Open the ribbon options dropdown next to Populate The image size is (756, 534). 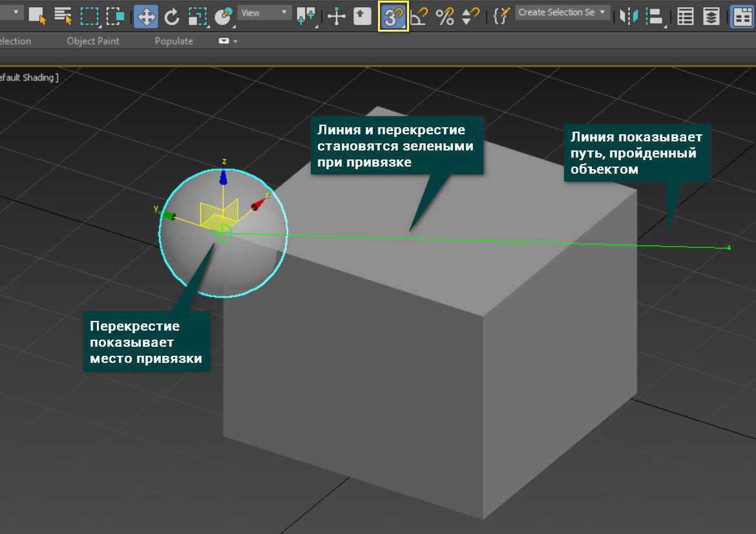pyautogui.click(x=227, y=41)
